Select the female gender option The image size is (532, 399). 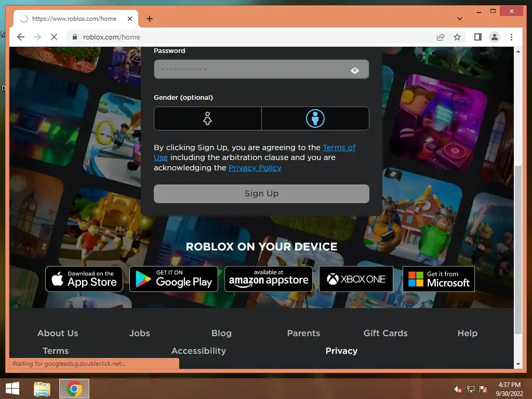208,118
